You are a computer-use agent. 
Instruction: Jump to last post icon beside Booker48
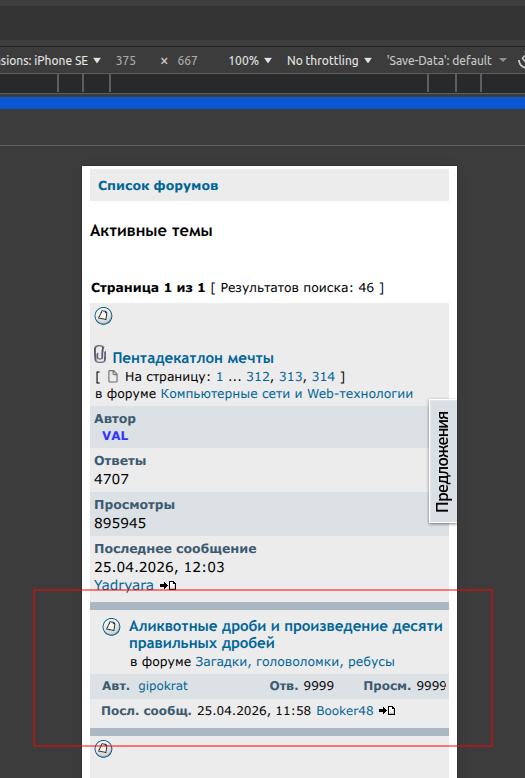point(387,711)
